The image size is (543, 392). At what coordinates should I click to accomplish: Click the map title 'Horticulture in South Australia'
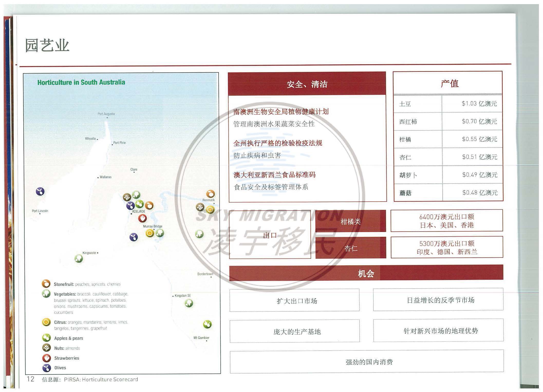point(81,82)
